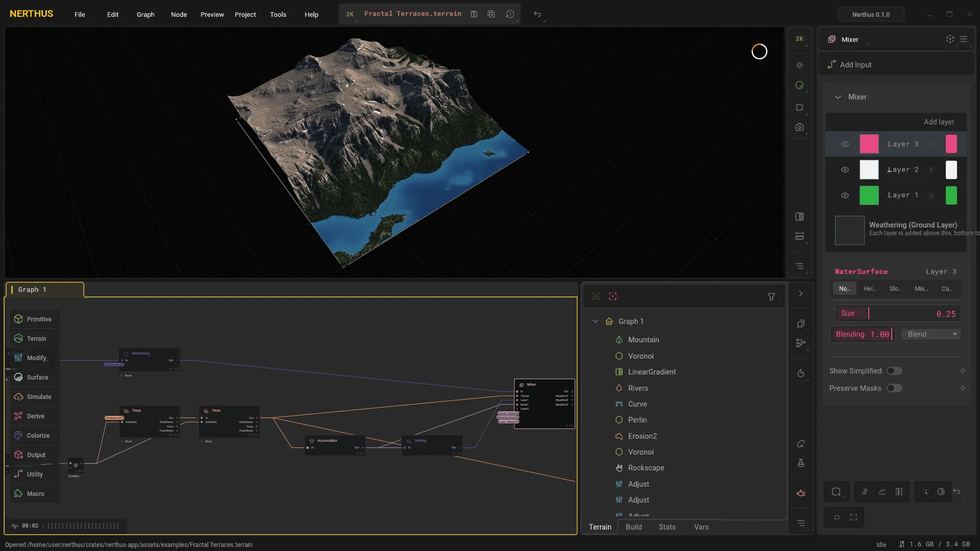Screen dimensions: 980x551
Task: Click the undo arrow in top toolbar
Action: point(537,14)
